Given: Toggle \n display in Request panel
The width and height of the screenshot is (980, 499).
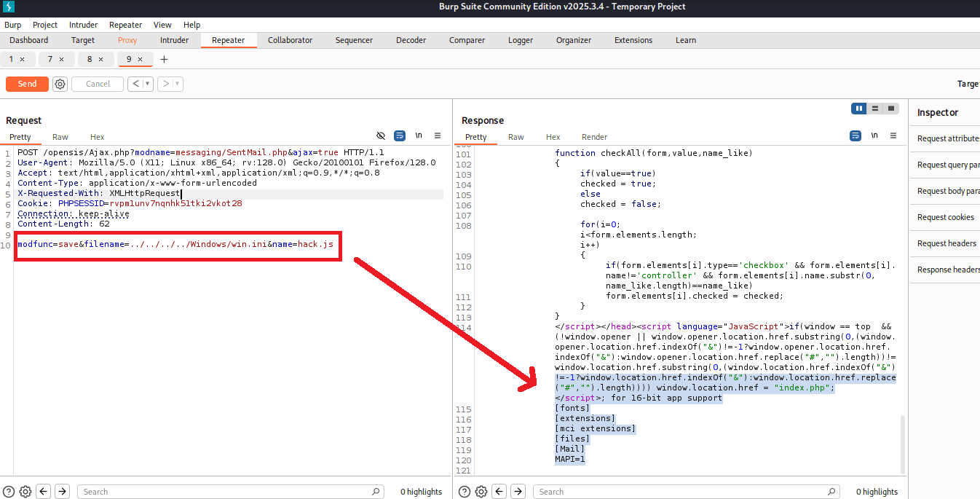Looking at the screenshot, I should tap(419, 135).
